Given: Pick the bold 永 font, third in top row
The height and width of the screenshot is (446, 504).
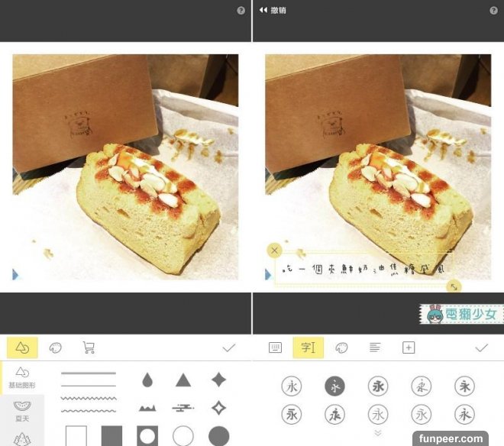Looking at the screenshot, I should click(x=377, y=386).
